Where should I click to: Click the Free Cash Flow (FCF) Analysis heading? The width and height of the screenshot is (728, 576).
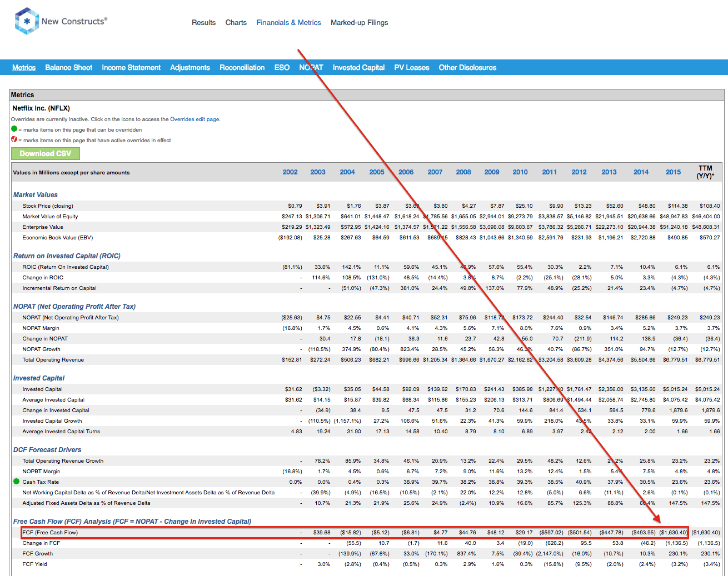(132, 522)
